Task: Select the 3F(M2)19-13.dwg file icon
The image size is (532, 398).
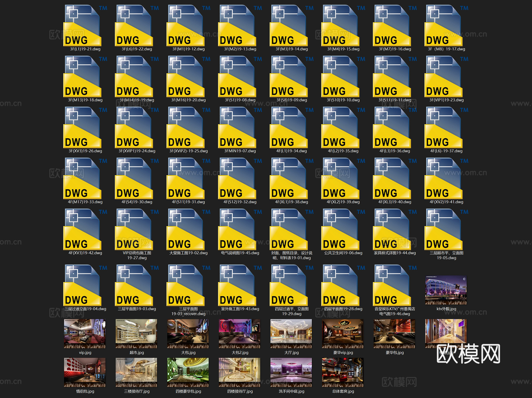Action: (237, 25)
